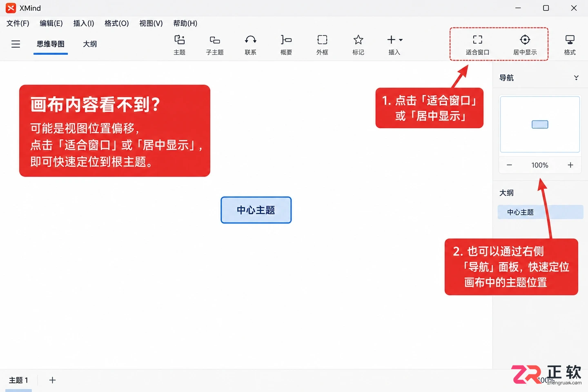588x392 pixels.
Task: Zoom in with the plus button
Action: [570, 165]
